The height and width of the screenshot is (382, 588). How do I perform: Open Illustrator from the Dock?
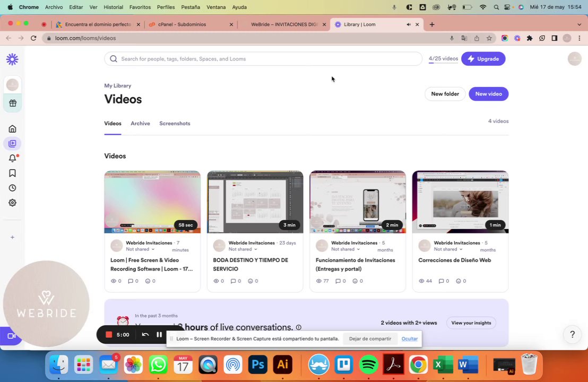282,364
